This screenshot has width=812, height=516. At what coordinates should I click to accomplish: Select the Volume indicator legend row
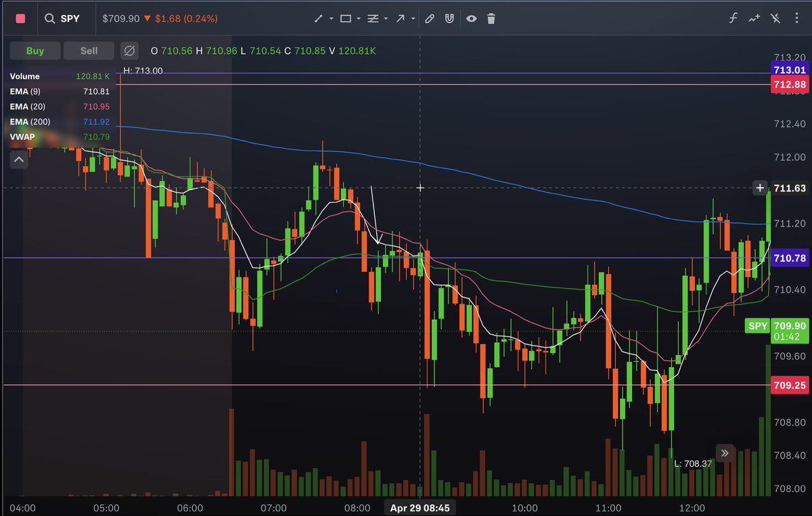click(x=60, y=76)
